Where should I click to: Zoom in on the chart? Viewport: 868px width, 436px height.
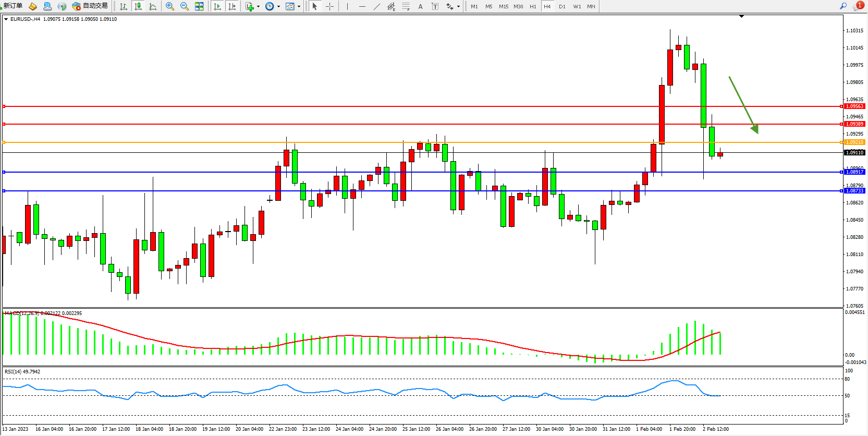[170, 6]
